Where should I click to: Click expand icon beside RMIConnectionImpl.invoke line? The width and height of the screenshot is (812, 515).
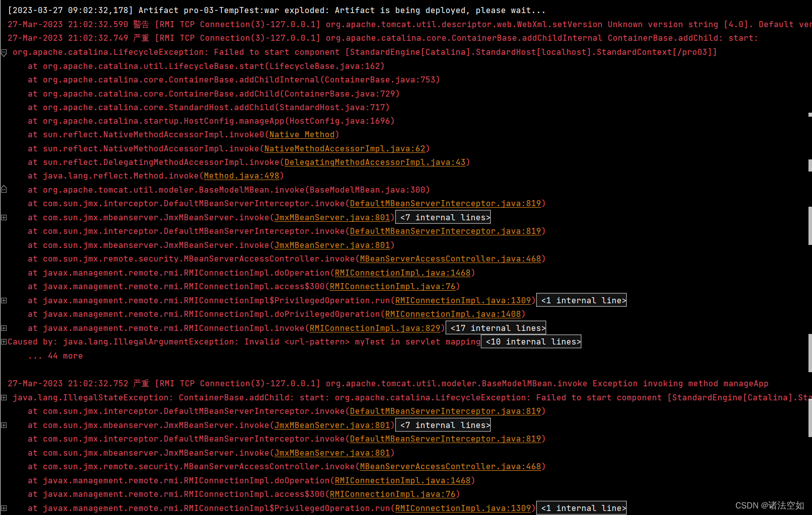point(4,328)
